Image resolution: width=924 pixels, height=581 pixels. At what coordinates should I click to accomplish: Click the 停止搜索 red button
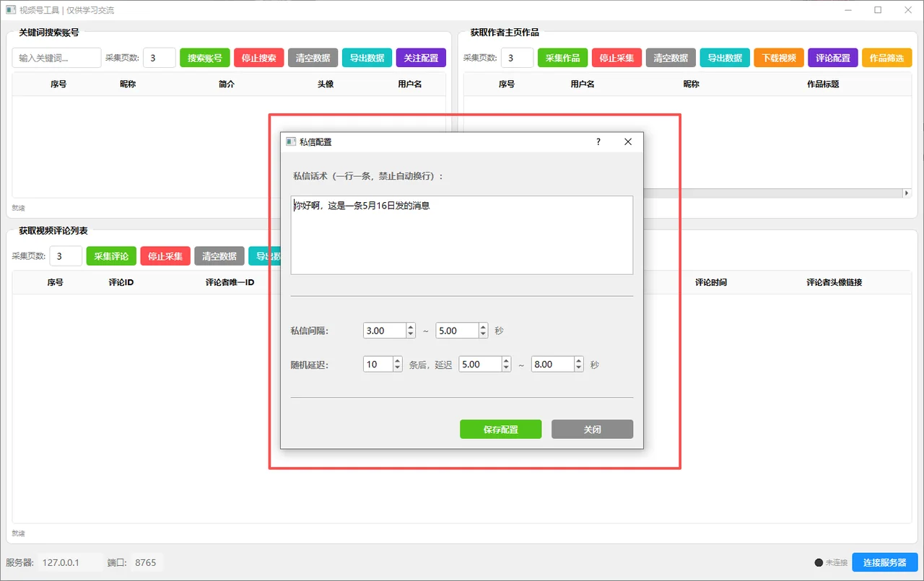[259, 58]
